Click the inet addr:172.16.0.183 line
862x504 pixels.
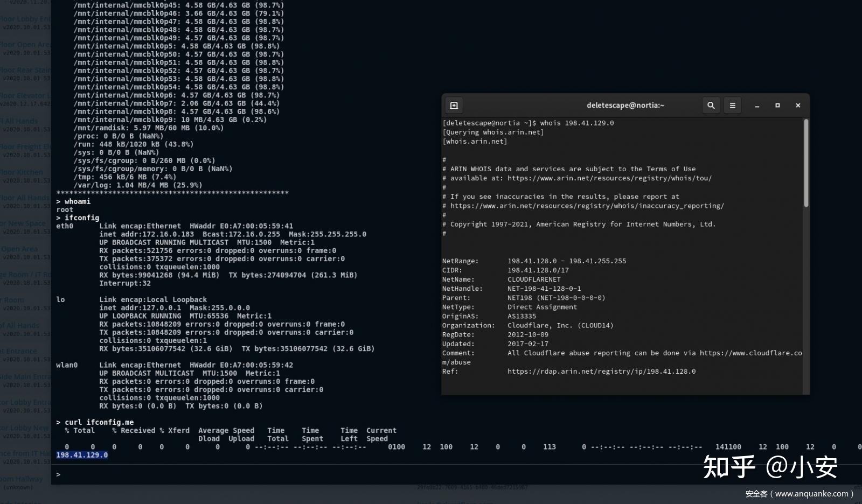(x=233, y=234)
